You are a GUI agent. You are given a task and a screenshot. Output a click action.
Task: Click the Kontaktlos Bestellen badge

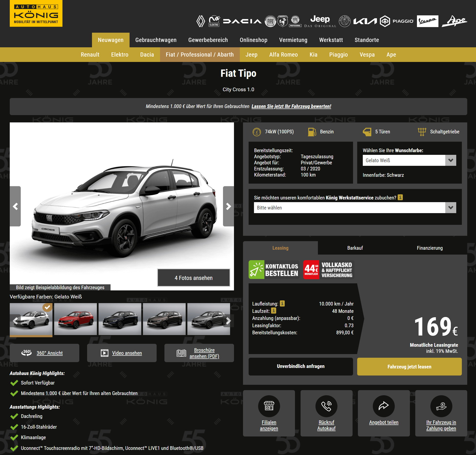(x=274, y=269)
